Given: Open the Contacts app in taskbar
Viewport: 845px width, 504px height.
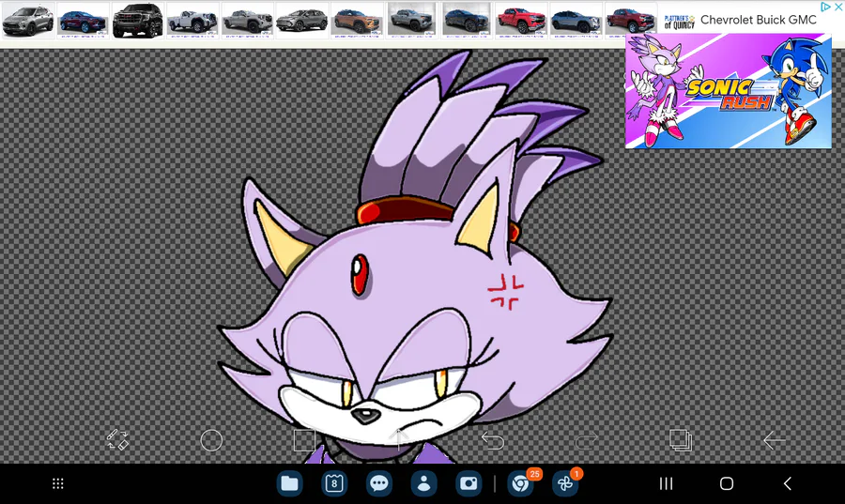Looking at the screenshot, I should click(424, 483).
